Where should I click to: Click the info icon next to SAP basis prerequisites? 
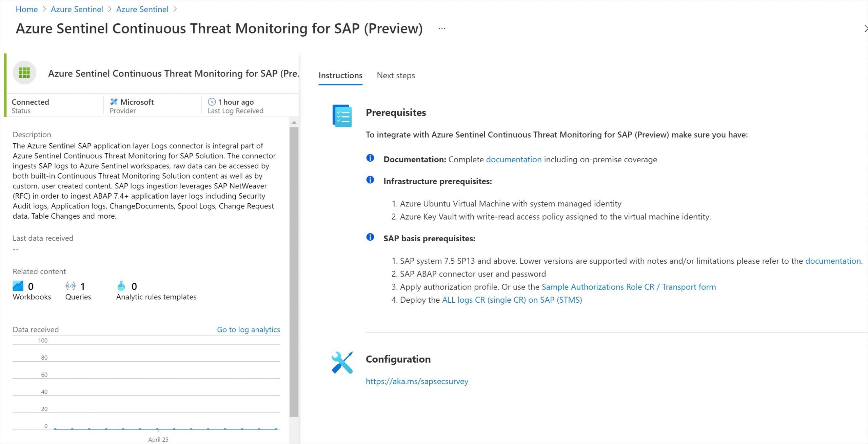point(370,237)
